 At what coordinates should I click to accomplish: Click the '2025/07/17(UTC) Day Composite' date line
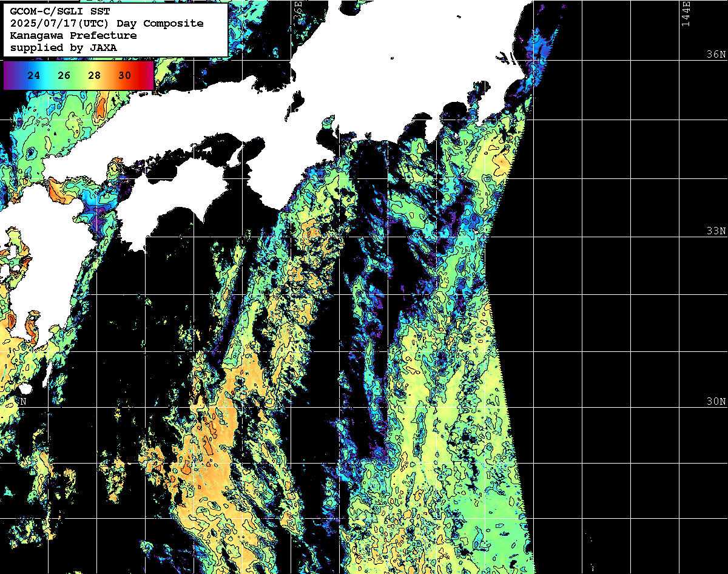coord(107,24)
